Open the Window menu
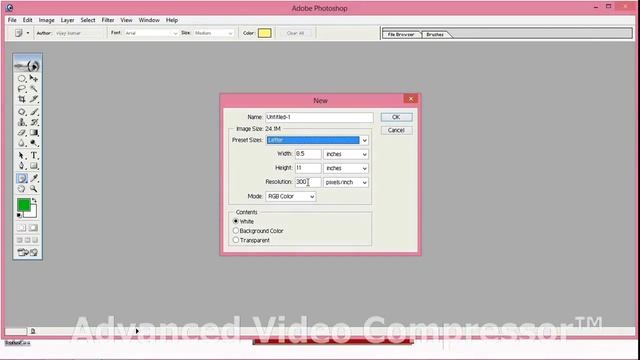Viewport: 640px width, 360px height. 149,20
